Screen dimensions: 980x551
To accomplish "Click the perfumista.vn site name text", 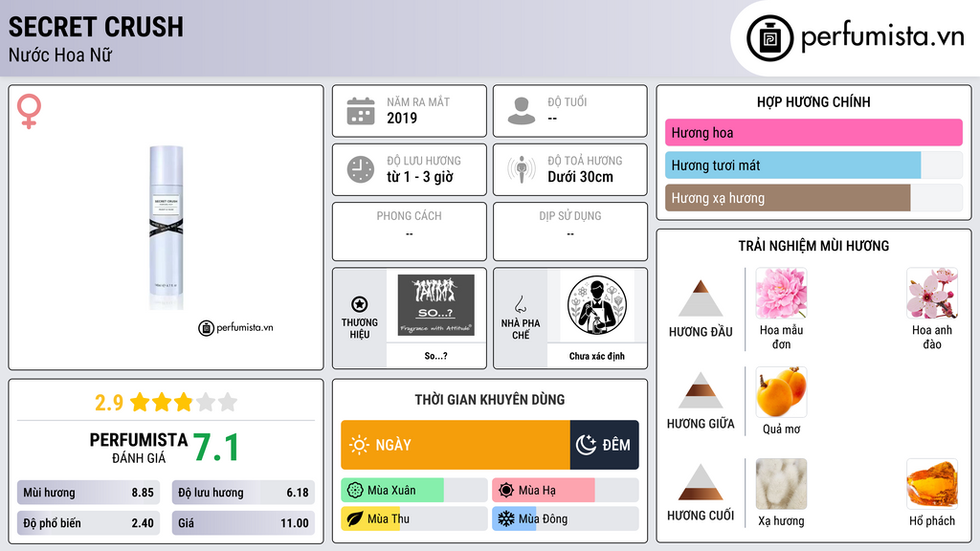I will [882, 36].
